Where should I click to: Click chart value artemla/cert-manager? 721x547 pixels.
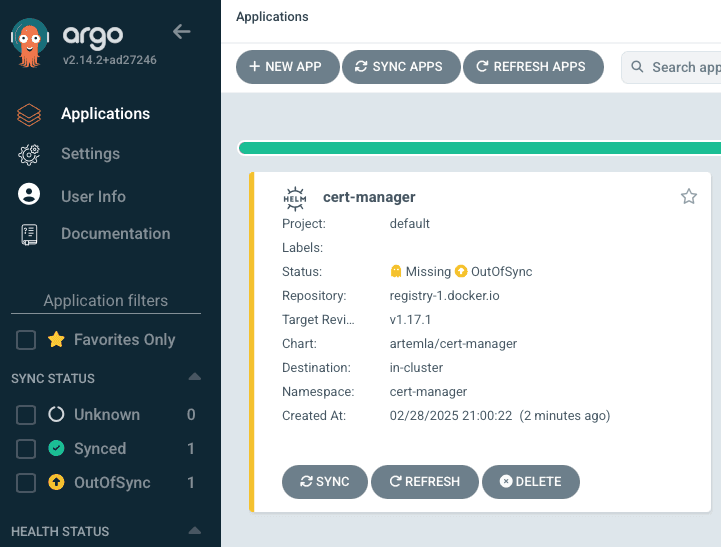[x=453, y=343]
